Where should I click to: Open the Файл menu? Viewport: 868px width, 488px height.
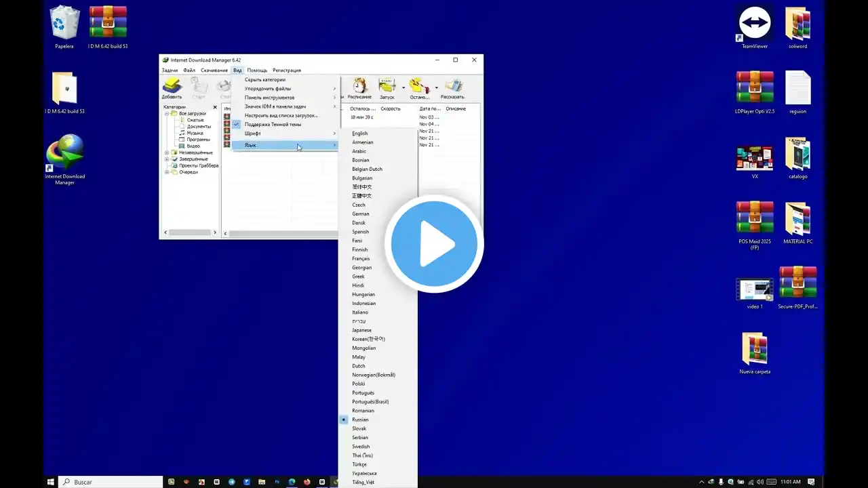[189, 70]
